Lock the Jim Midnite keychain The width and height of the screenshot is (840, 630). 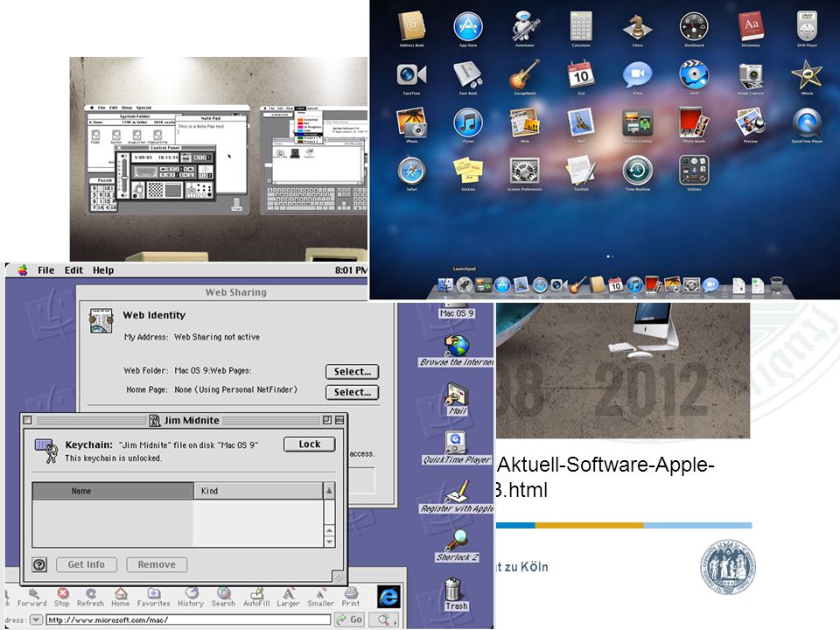[309, 444]
